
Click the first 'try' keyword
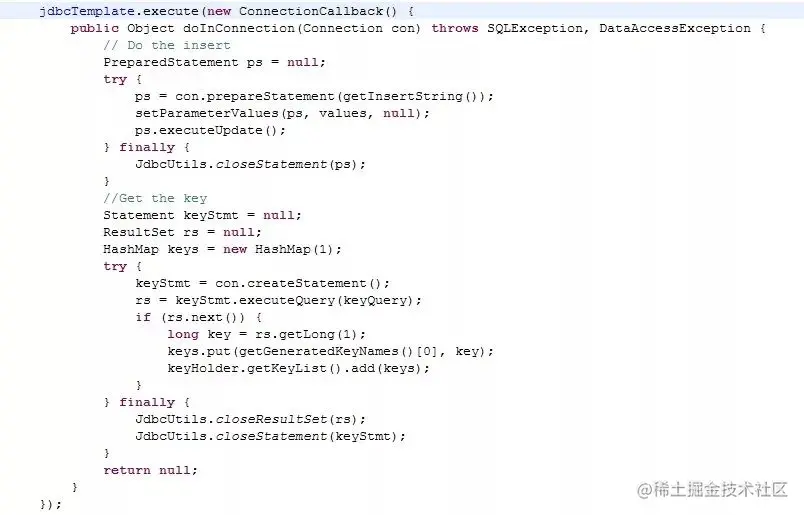tap(115, 80)
